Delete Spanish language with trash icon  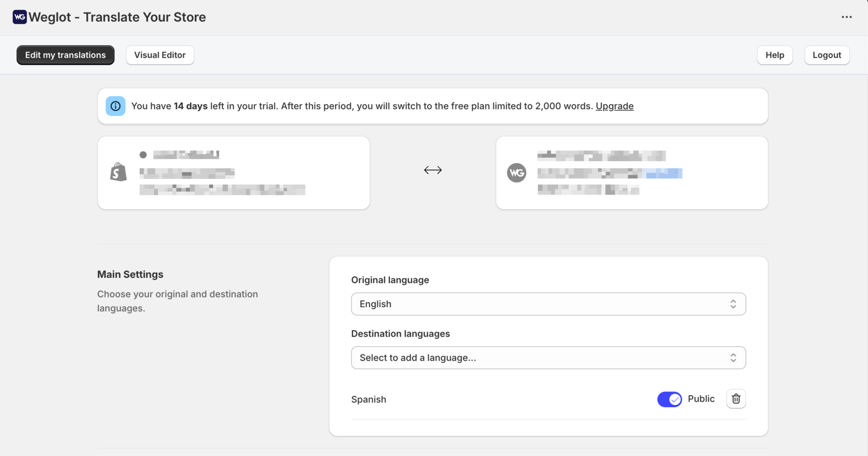pos(736,399)
